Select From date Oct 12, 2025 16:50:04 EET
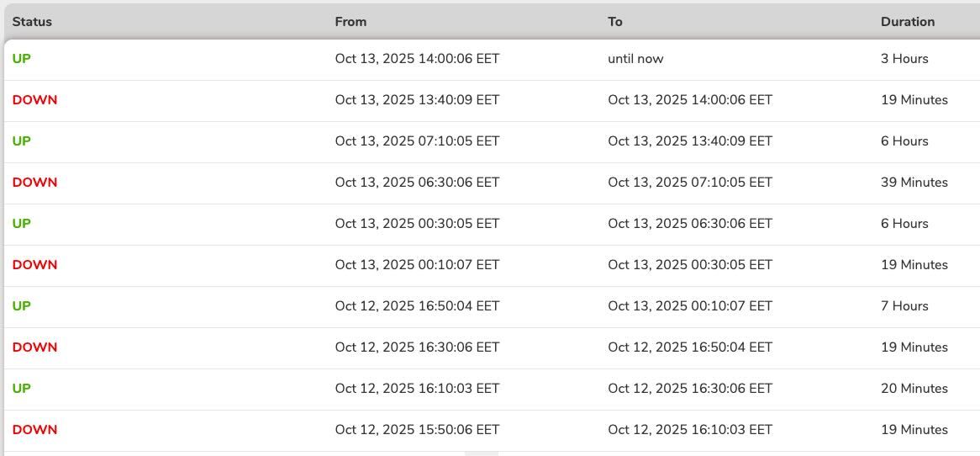The image size is (980, 456). click(417, 306)
